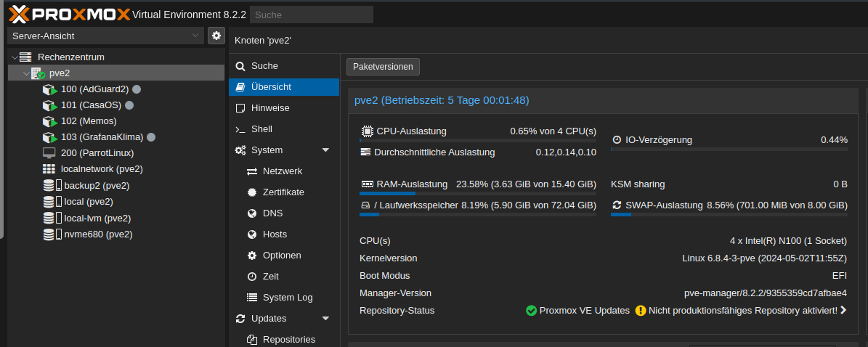Collapse the System menu section arrow

(325, 150)
